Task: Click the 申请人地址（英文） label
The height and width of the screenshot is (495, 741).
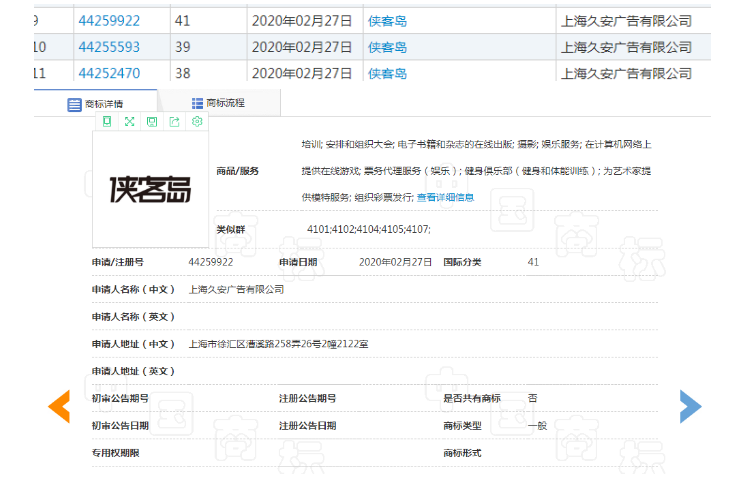Action: 133,371
